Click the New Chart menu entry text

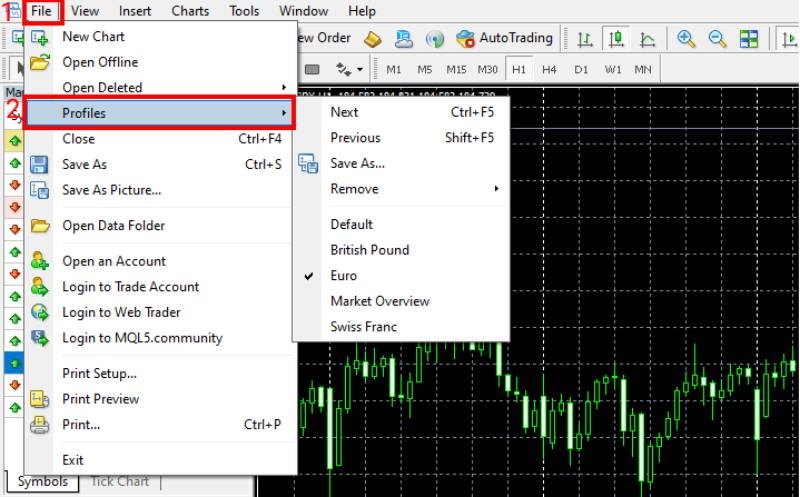pyautogui.click(x=93, y=37)
